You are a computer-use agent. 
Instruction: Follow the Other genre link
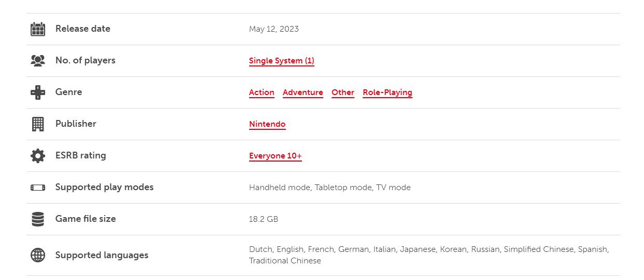[343, 92]
